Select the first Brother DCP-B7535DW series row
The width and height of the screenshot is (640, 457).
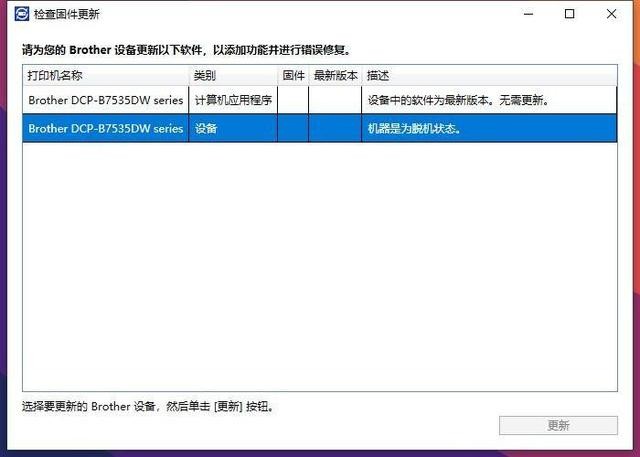point(320,100)
